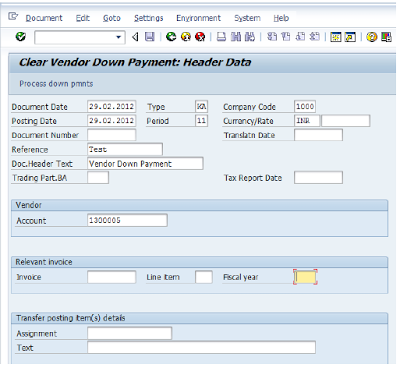Click the Fiscal year label
Screen dimensions: 400x371
point(241,277)
